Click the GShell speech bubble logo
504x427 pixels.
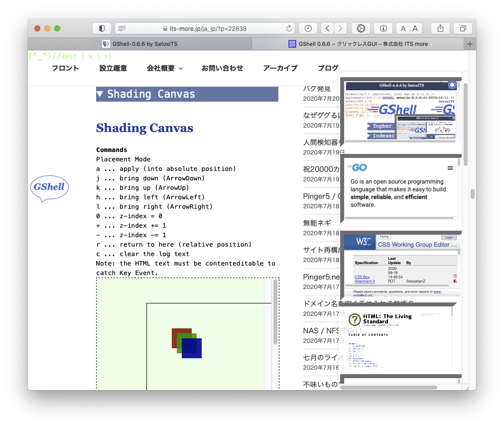[49, 187]
